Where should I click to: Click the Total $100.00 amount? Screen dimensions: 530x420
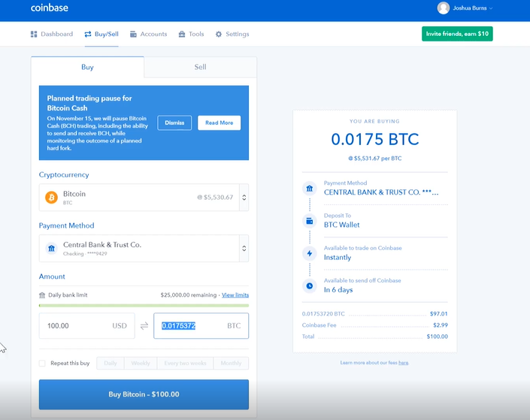(437, 337)
